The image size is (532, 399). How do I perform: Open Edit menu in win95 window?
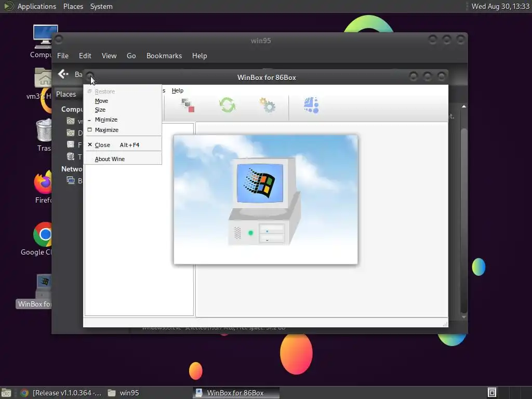pos(85,56)
